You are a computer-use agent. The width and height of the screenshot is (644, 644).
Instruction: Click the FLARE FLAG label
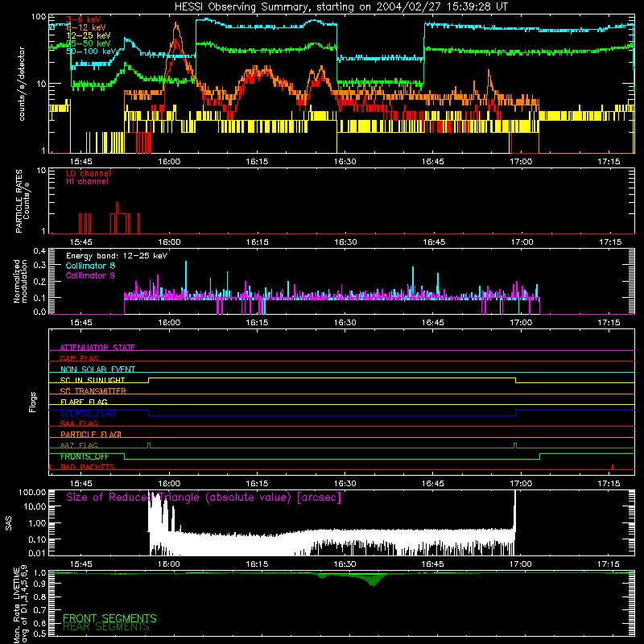84,402
